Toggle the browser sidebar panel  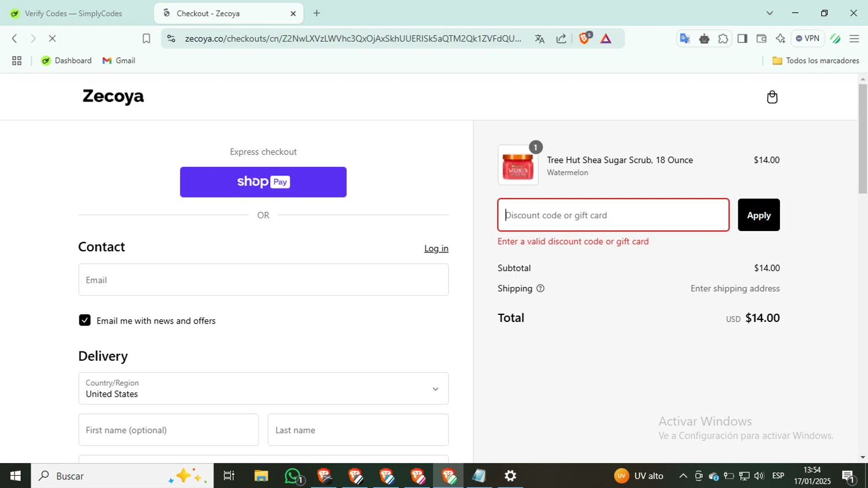742,39
